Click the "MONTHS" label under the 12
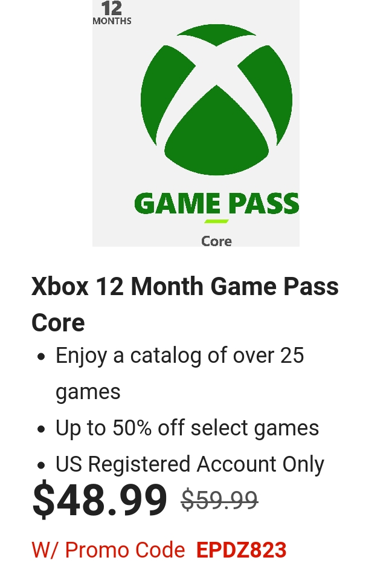Image resolution: width=392 pixels, height=566 pixels. [112, 21]
